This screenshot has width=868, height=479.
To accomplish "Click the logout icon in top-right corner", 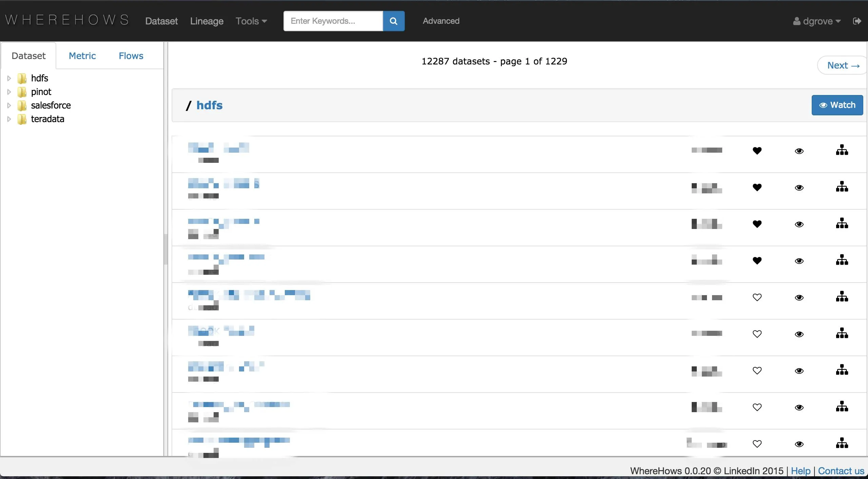I will click(857, 21).
